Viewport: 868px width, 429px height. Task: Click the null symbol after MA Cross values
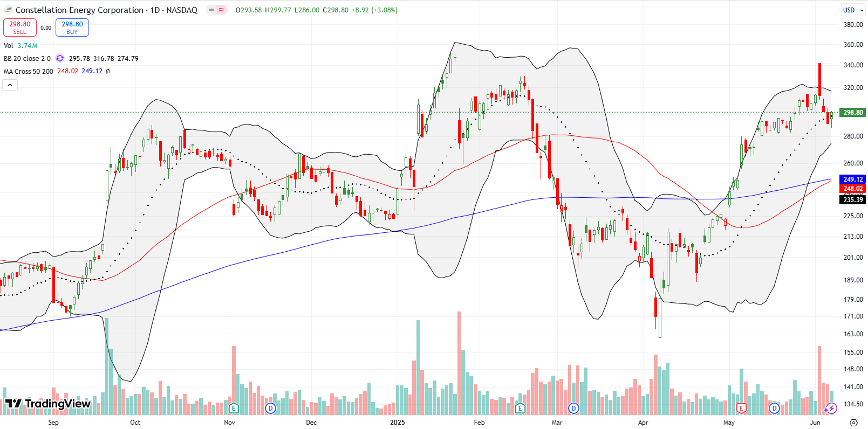108,71
